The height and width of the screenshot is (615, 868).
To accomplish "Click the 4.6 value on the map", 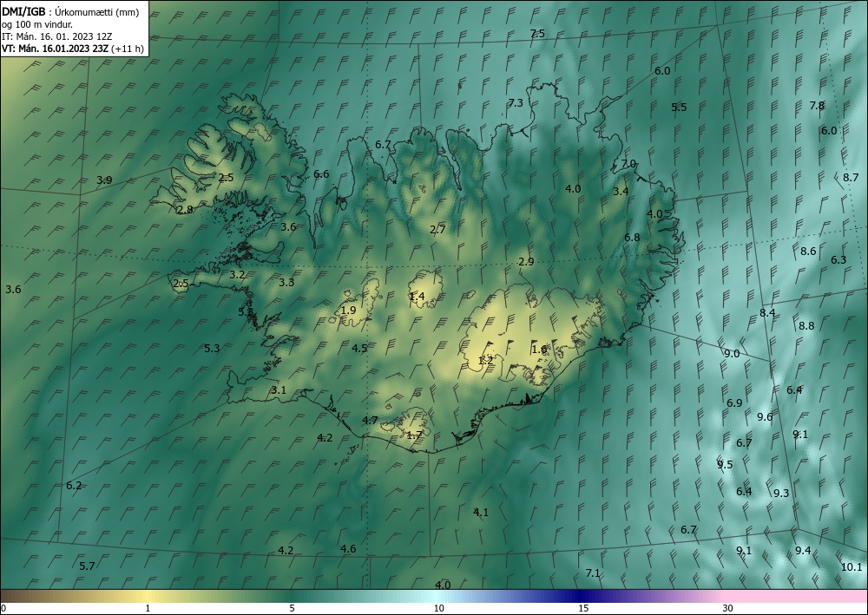I will (348, 548).
